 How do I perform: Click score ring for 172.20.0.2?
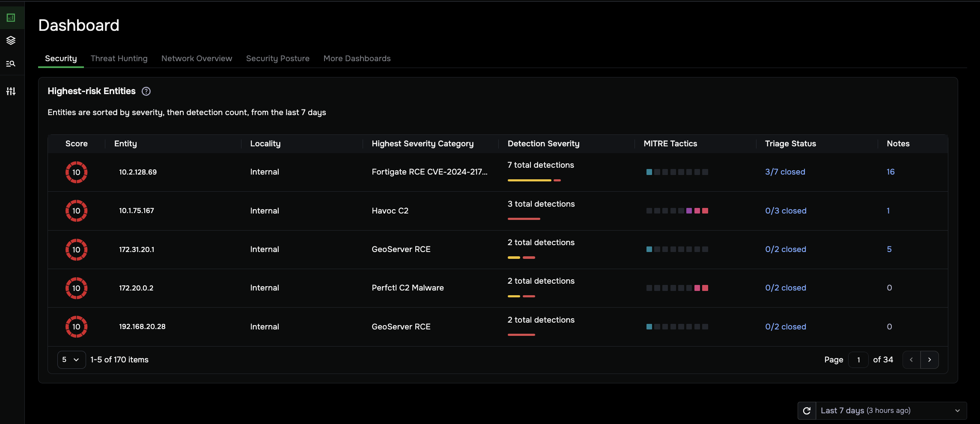pyautogui.click(x=76, y=288)
